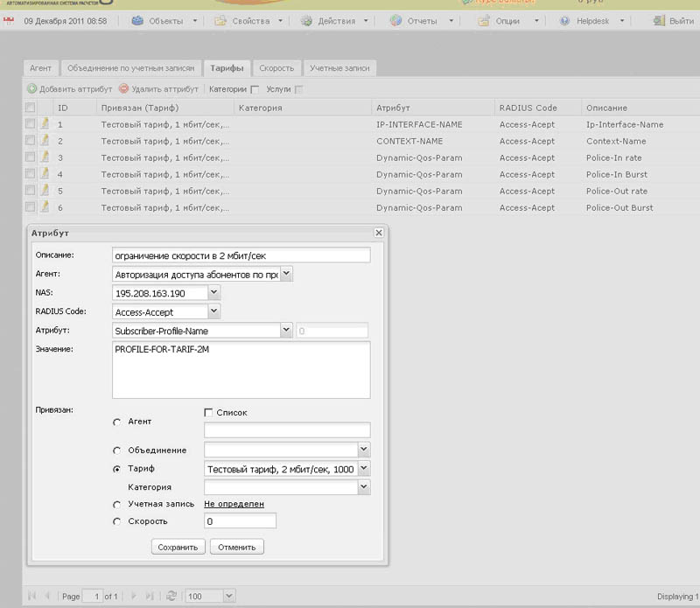Click the Reports globe icon
The image size is (700, 608).
[396, 20]
